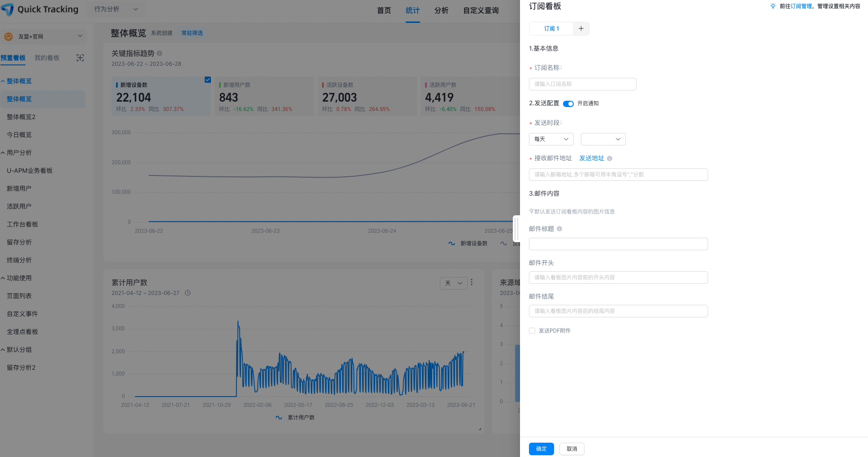Click the lightbulb tip icon at top right

click(773, 6)
